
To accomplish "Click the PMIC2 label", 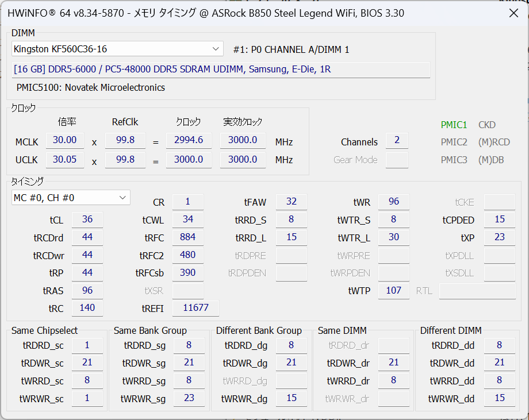I will [454, 142].
